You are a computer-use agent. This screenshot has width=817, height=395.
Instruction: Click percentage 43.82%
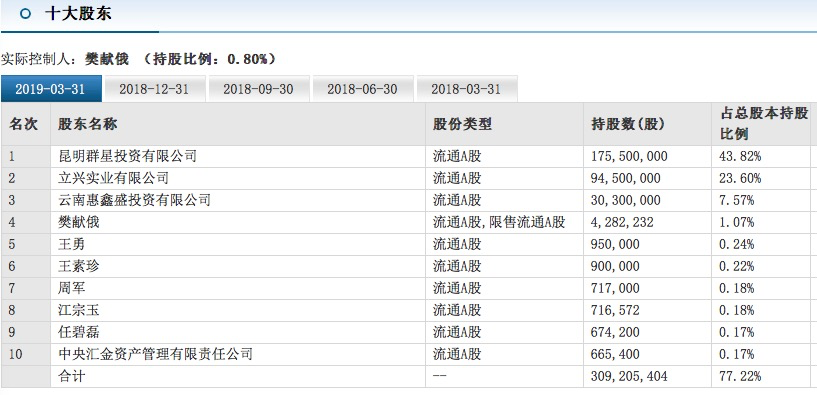pos(740,156)
